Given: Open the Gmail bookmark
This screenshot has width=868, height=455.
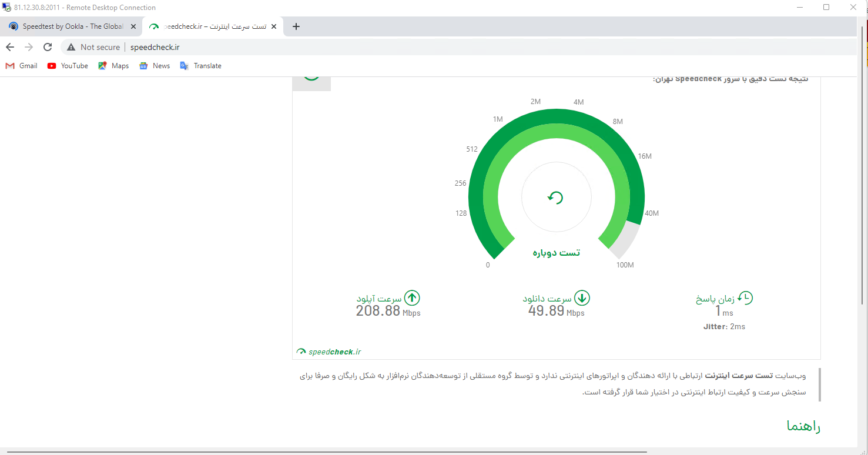Looking at the screenshot, I should pos(21,66).
